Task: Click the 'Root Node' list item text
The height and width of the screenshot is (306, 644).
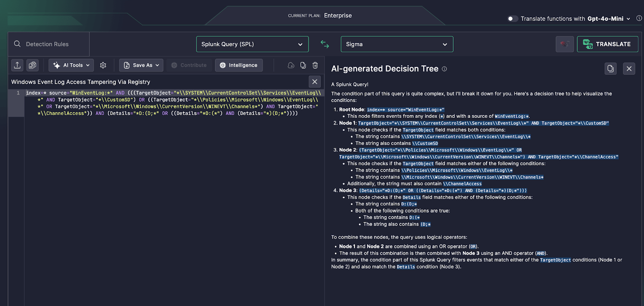Action: (x=352, y=109)
